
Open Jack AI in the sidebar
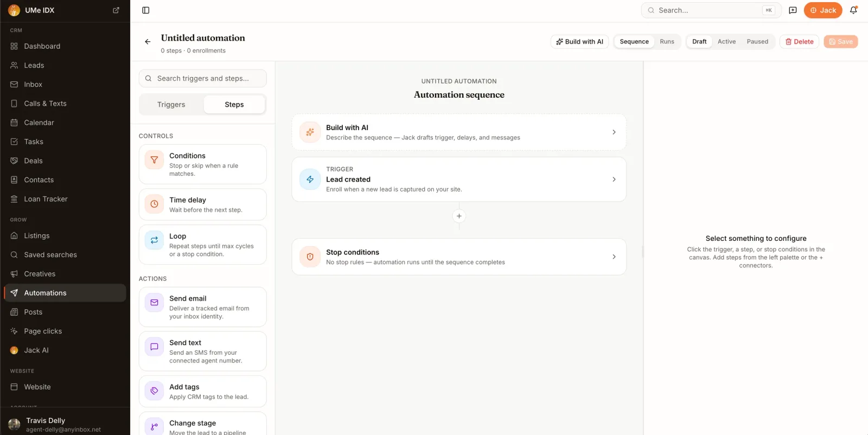click(x=65, y=350)
